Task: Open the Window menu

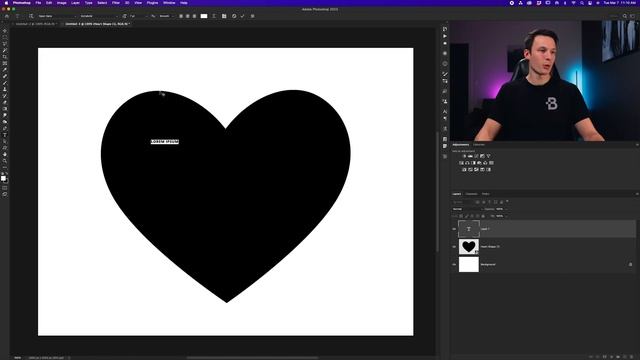Action: click(169, 3)
